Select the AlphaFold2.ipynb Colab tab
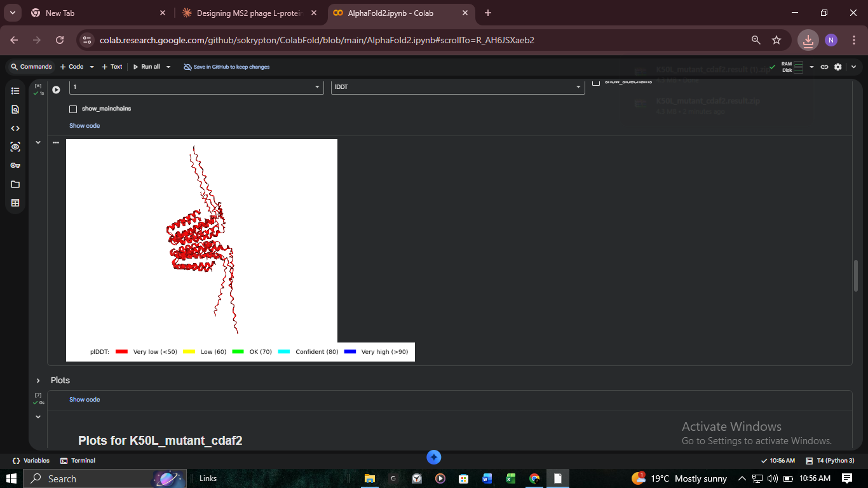This screenshot has height=488, width=868. [x=402, y=13]
